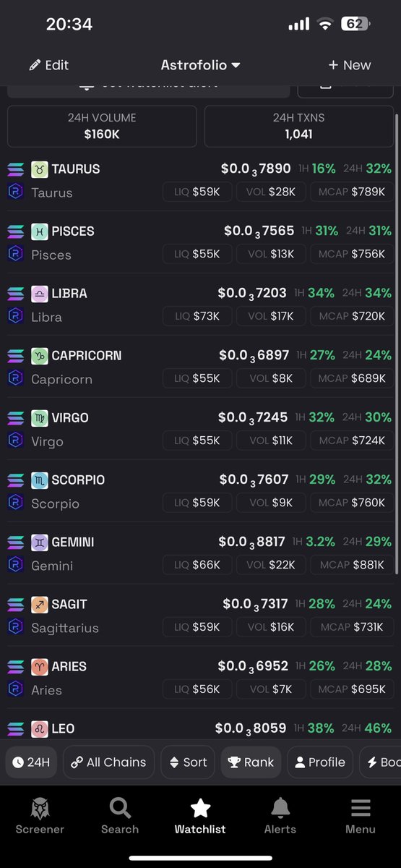
Task: Open the Sort options
Action: coord(188,762)
